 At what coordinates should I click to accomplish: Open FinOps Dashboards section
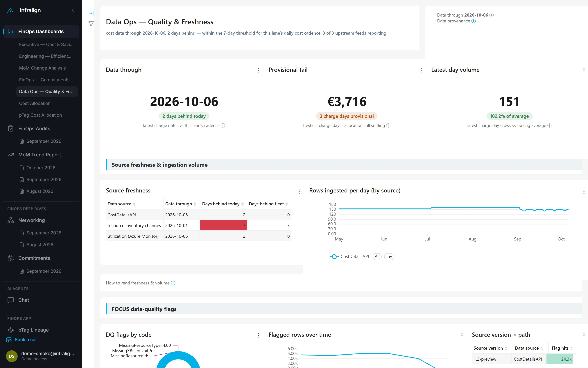tap(41, 31)
